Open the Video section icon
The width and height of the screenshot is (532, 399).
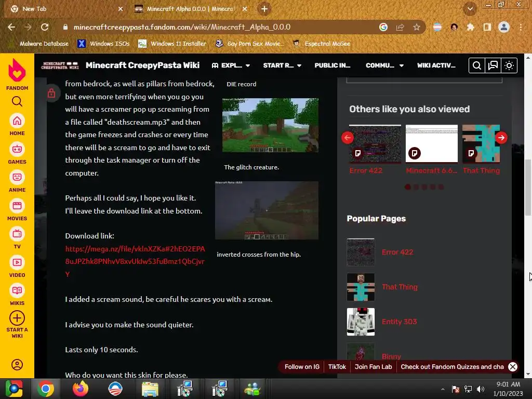point(17,262)
